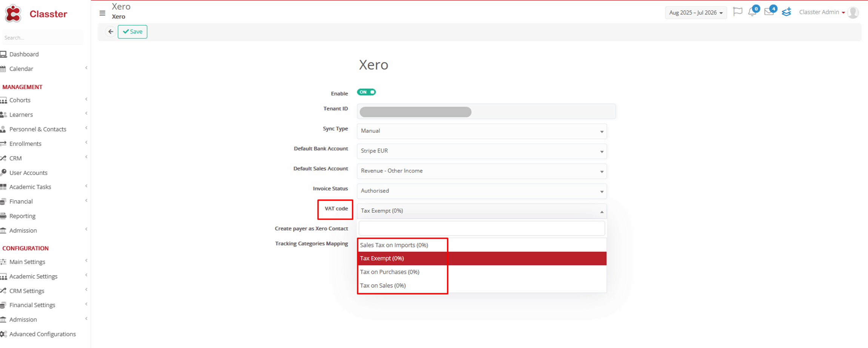Expand the Main Settings chevron
The image size is (868, 348).
pos(86,261)
